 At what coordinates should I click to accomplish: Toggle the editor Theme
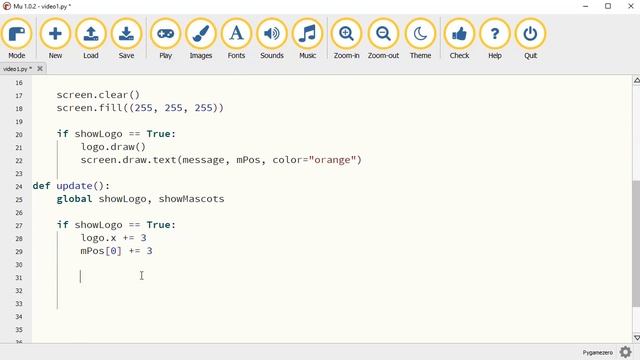[420, 39]
